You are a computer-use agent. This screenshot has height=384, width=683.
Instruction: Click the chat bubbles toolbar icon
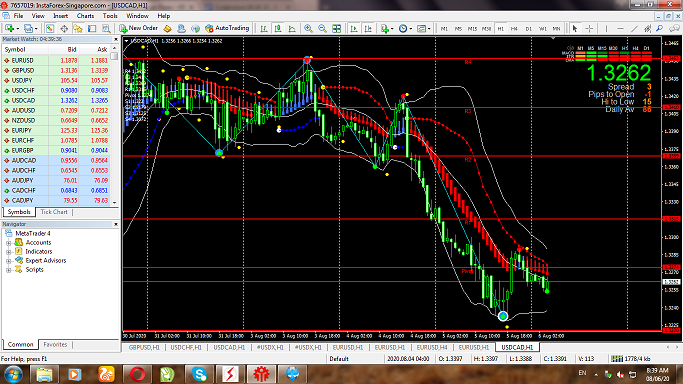(x=674, y=28)
